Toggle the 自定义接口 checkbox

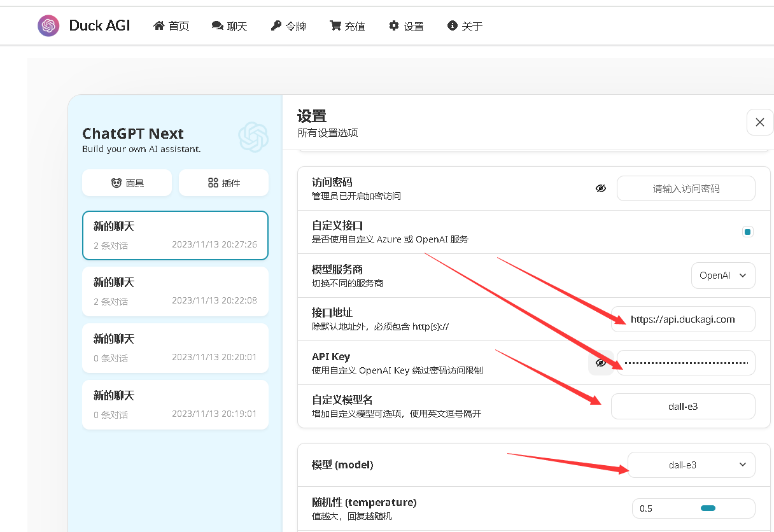click(x=748, y=232)
